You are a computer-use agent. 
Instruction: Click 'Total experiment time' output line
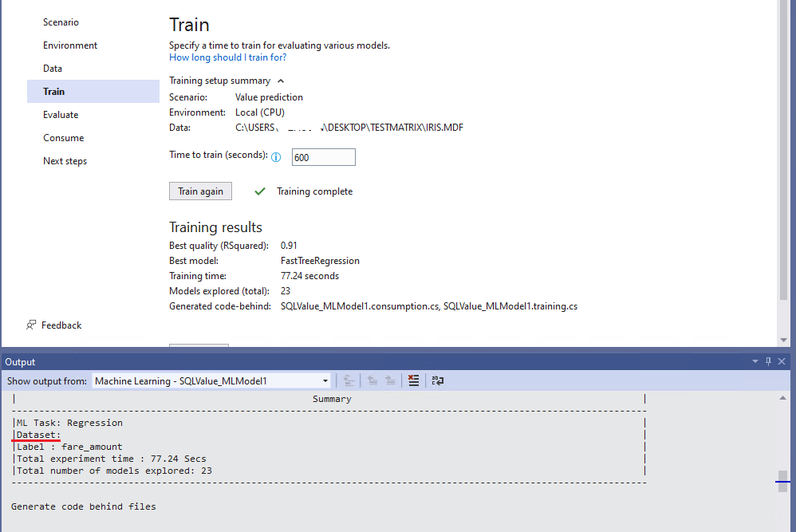(111, 459)
